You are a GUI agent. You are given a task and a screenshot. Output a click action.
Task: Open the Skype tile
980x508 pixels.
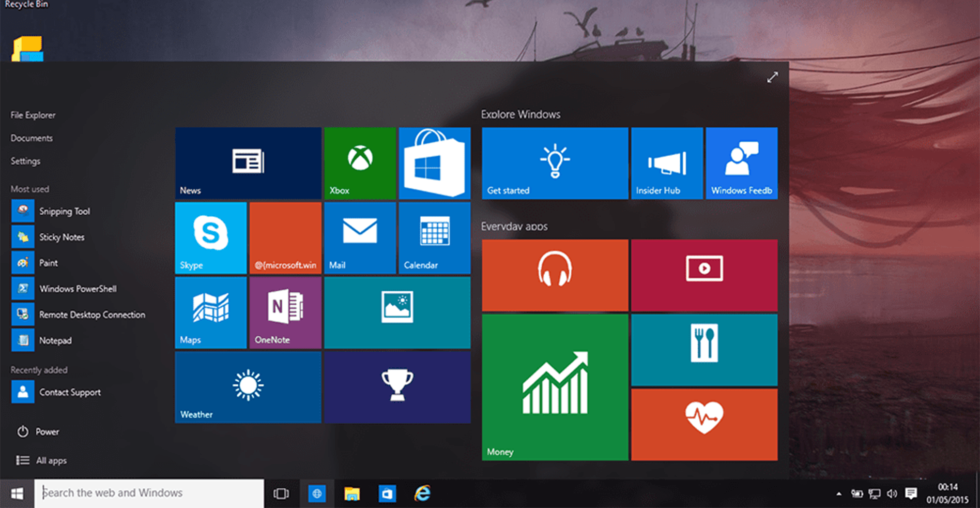pos(211,238)
